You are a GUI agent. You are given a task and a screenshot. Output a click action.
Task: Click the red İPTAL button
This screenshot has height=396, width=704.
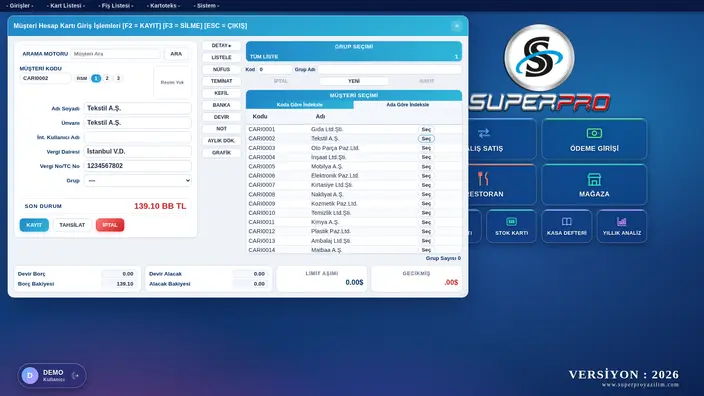click(110, 225)
